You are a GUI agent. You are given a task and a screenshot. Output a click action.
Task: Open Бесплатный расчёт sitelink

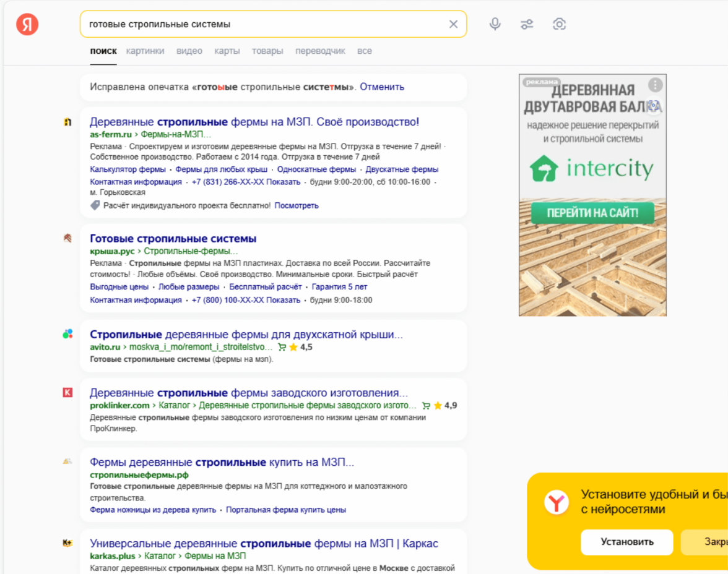click(266, 287)
